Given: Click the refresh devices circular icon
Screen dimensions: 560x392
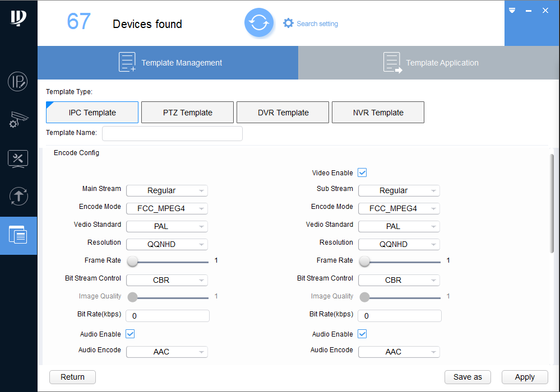Looking at the screenshot, I should (258, 23).
